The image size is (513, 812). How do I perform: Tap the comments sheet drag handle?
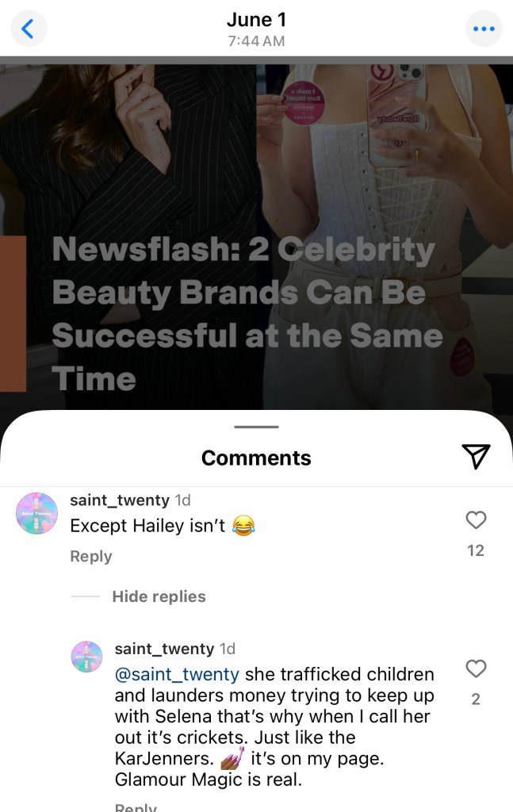click(x=256, y=427)
